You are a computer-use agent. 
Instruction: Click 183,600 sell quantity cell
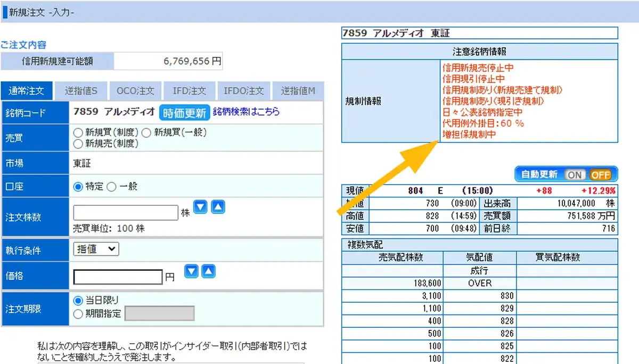point(392,283)
